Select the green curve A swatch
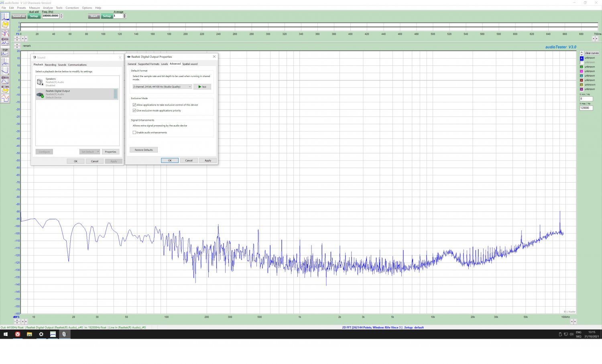The height and width of the screenshot is (364, 602). point(582,67)
